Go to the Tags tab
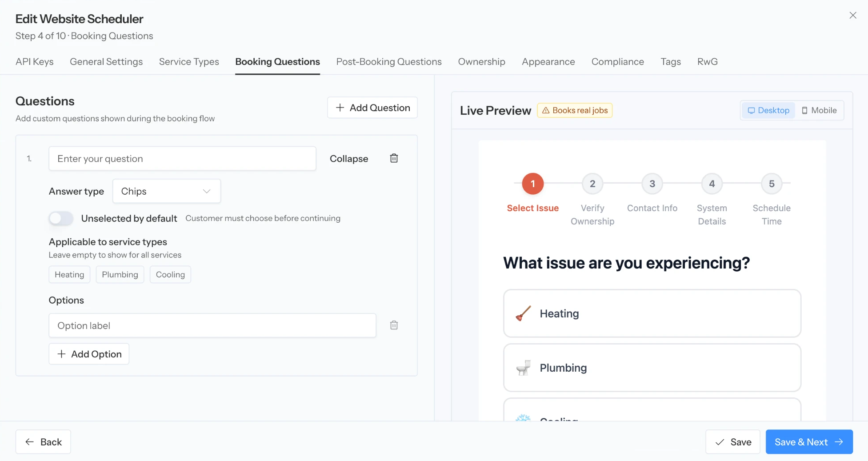This screenshot has height=461, width=868. 671,62
